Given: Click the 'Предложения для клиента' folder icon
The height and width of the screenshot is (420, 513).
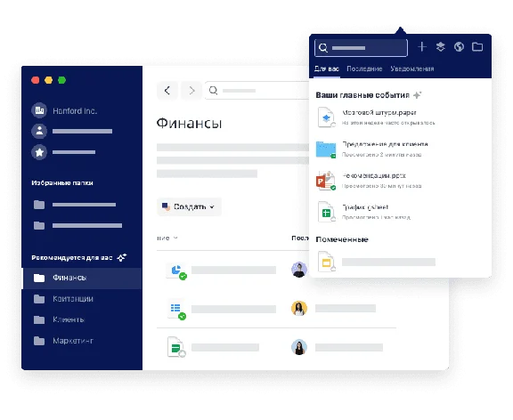Looking at the screenshot, I should 326,149.
